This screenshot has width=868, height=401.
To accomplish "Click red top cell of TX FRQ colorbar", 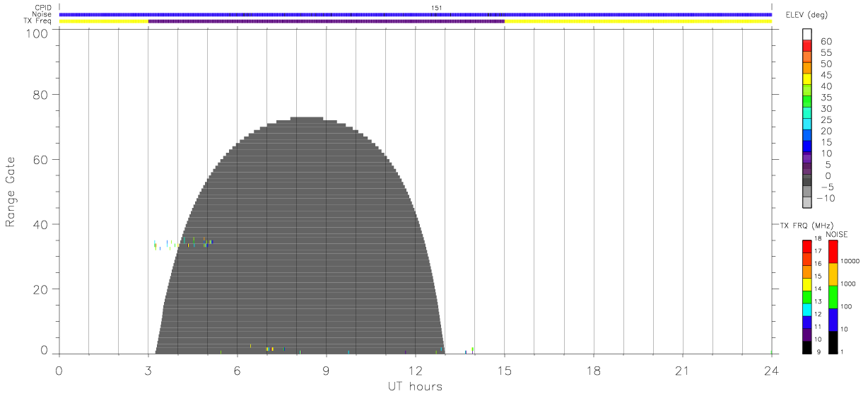I will 807,247.
